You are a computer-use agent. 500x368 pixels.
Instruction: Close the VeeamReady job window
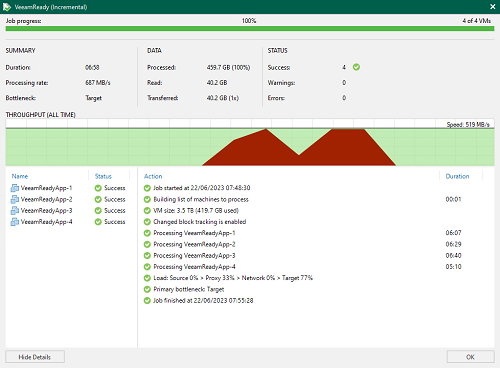492,7
